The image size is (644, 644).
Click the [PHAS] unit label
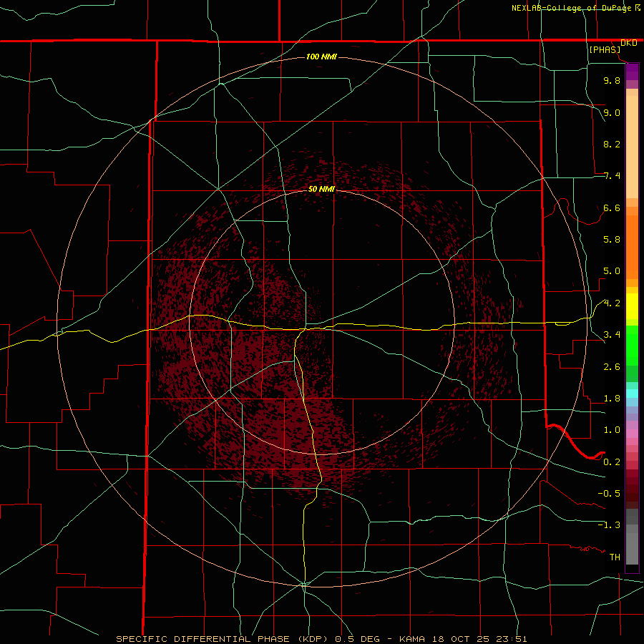605,50
